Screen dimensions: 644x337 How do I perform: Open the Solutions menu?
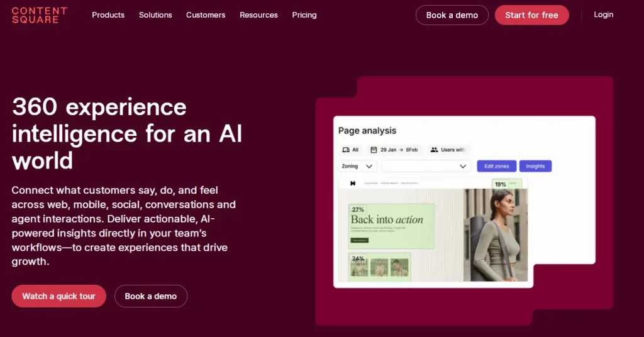pyautogui.click(x=155, y=15)
